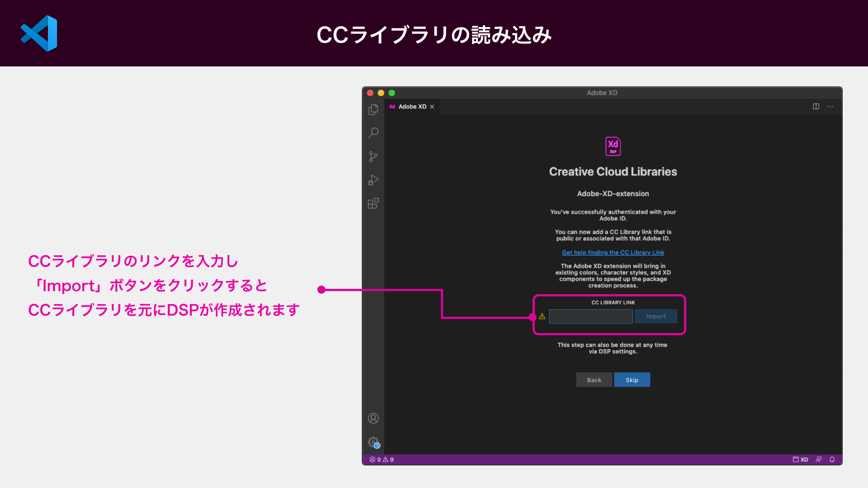Click the green maximize window button
The width and height of the screenshot is (868, 488).
click(x=392, y=93)
